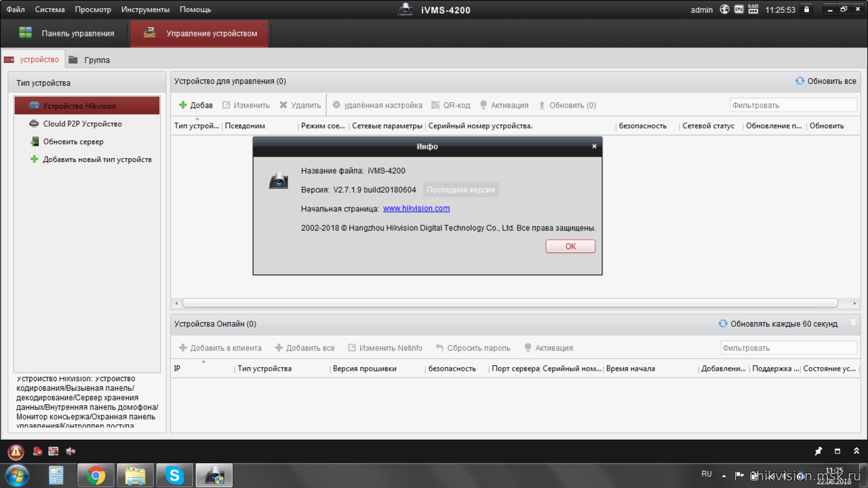This screenshot has height=488, width=868.
Task: Click Добавить все button
Action: tap(304, 348)
